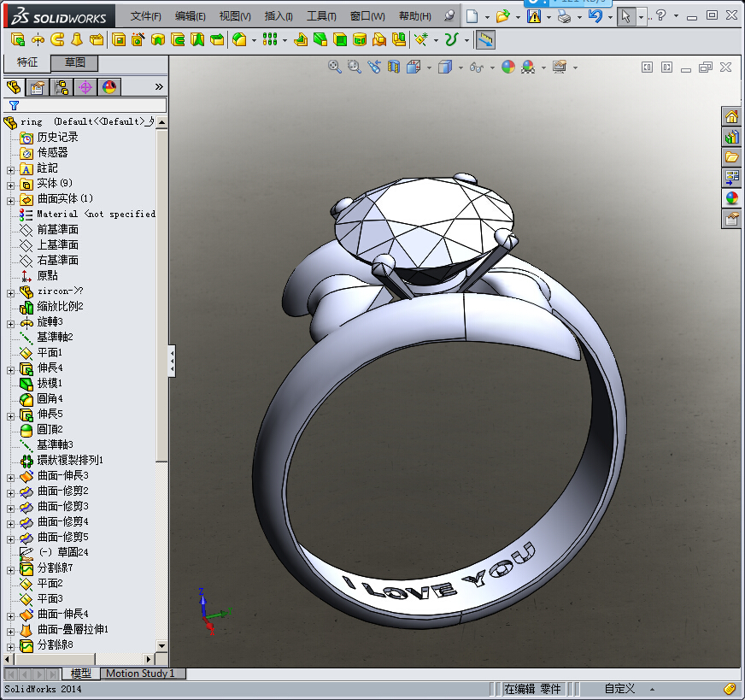Image resolution: width=745 pixels, height=700 pixels.
Task: Open SolidWorks Resources in task pane
Action: (x=731, y=116)
